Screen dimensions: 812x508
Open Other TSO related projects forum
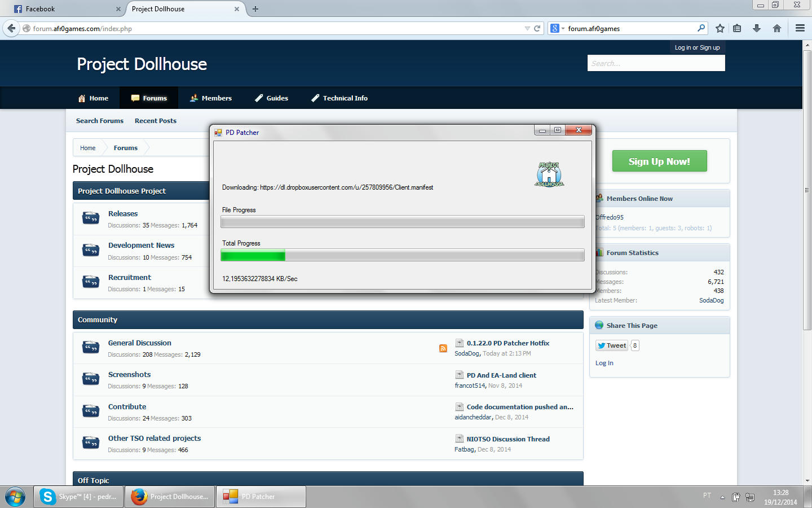[x=155, y=438]
